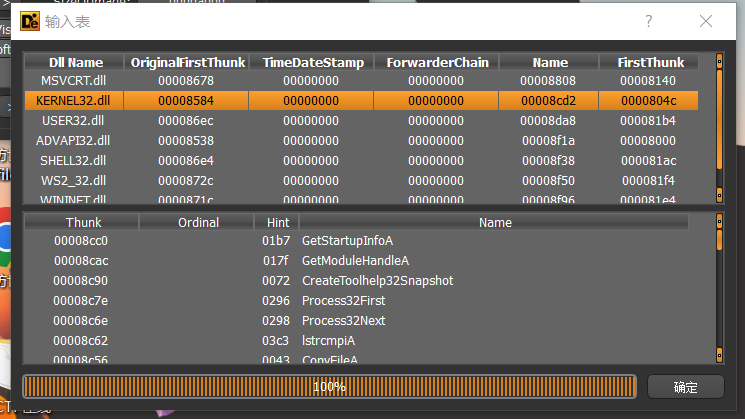Click thunk value 00008cc0

click(81, 241)
